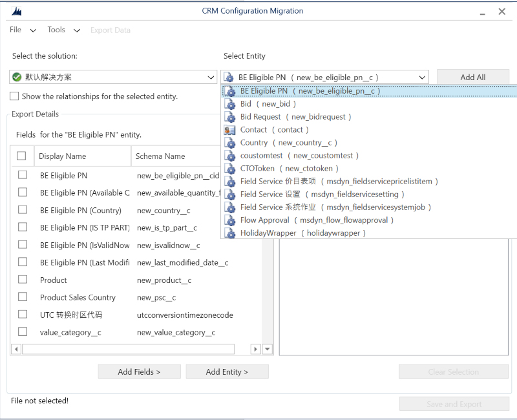The height and width of the screenshot is (420, 517).
Task: Select HolidayWrapper entity from list
Action: click(x=369, y=233)
